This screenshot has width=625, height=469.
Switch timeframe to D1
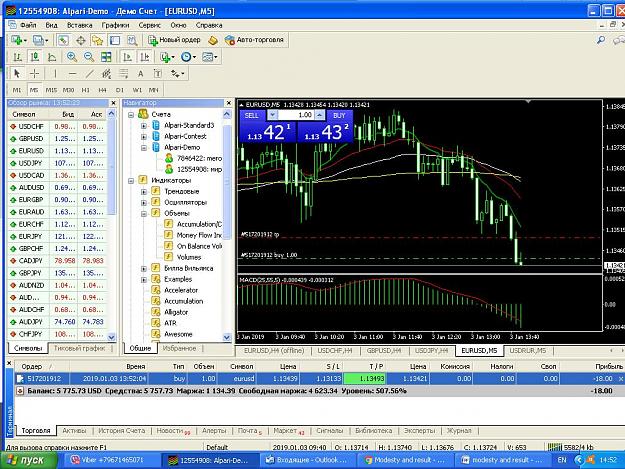[x=120, y=90]
